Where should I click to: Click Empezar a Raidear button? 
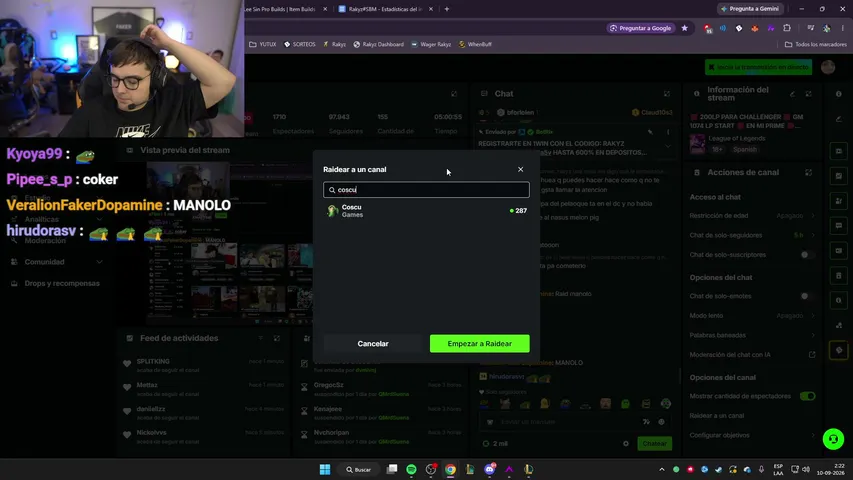(479, 343)
